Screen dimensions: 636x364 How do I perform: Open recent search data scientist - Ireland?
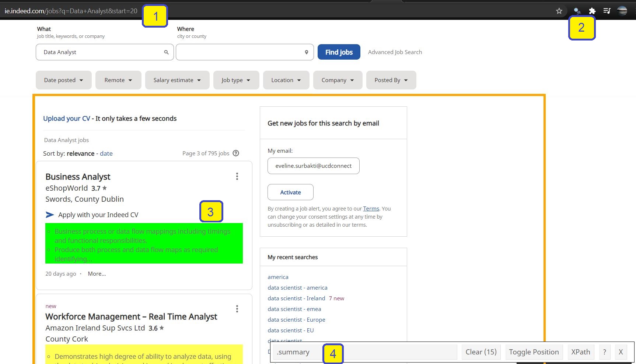[x=296, y=298]
